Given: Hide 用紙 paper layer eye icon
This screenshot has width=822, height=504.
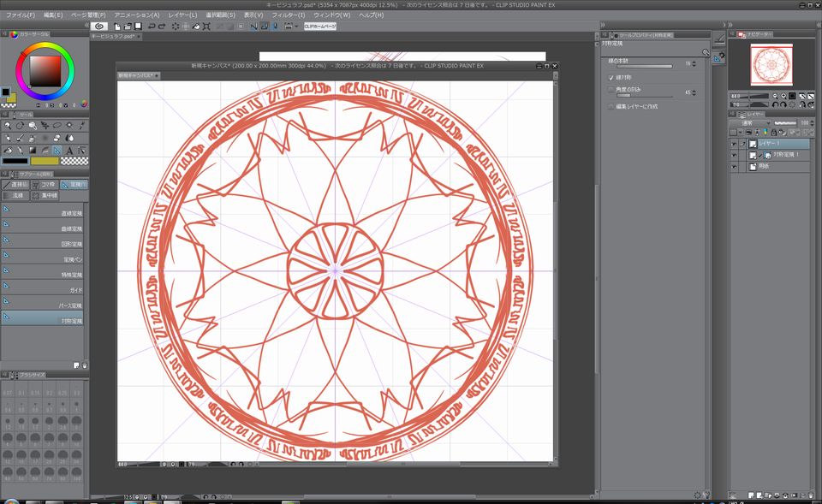Looking at the screenshot, I should [734, 167].
